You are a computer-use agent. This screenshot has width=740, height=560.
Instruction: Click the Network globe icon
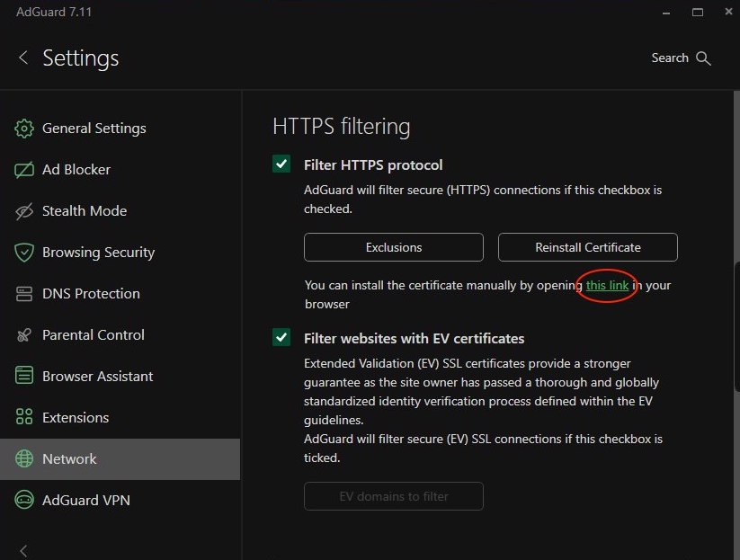24,458
